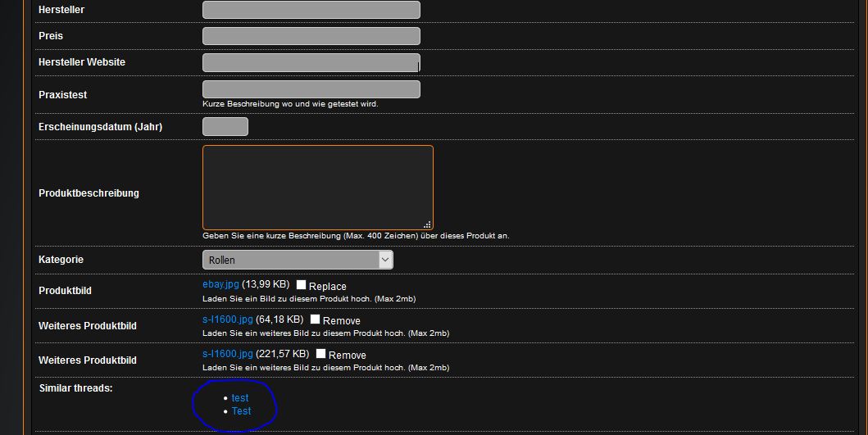Focus the Preis input field
This screenshot has width=868, height=435.
(x=311, y=36)
